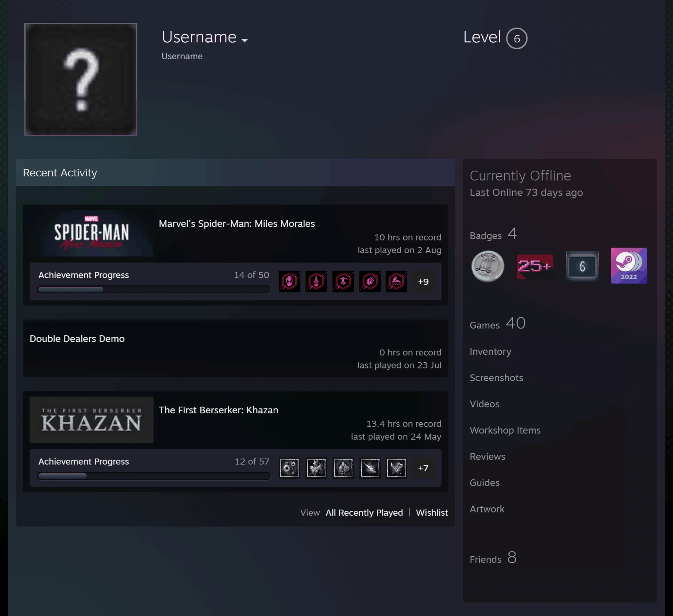This screenshot has width=673, height=616.
Task: Click the '12 of 57' achievement count
Action: [x=252, y=461]
